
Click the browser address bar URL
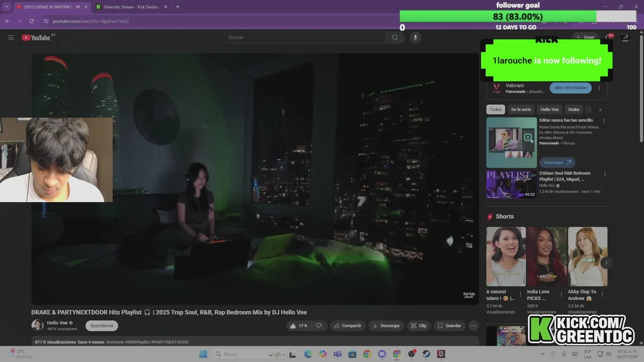(91, 21)
